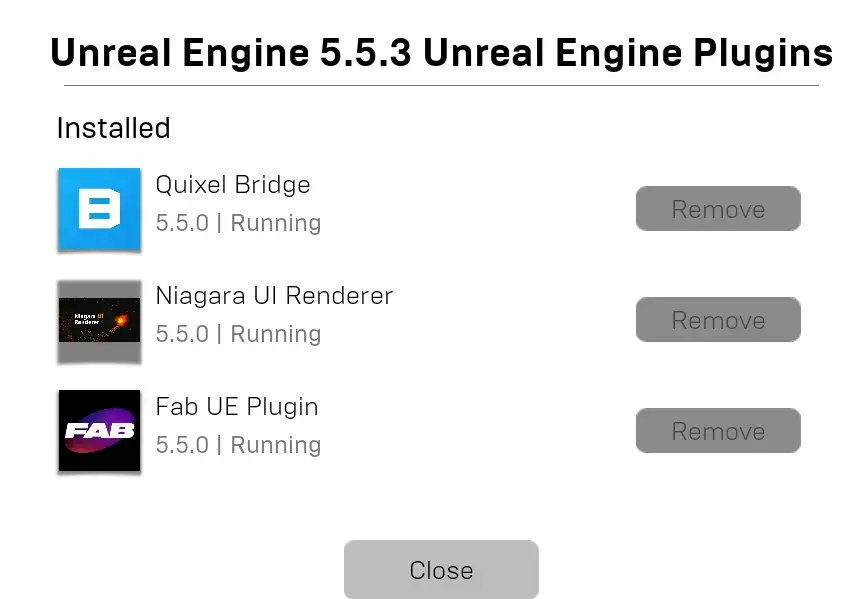Click the Fab UE Plugin name
857x599 pixels.
pyautogui.click(x=237, y=407)
